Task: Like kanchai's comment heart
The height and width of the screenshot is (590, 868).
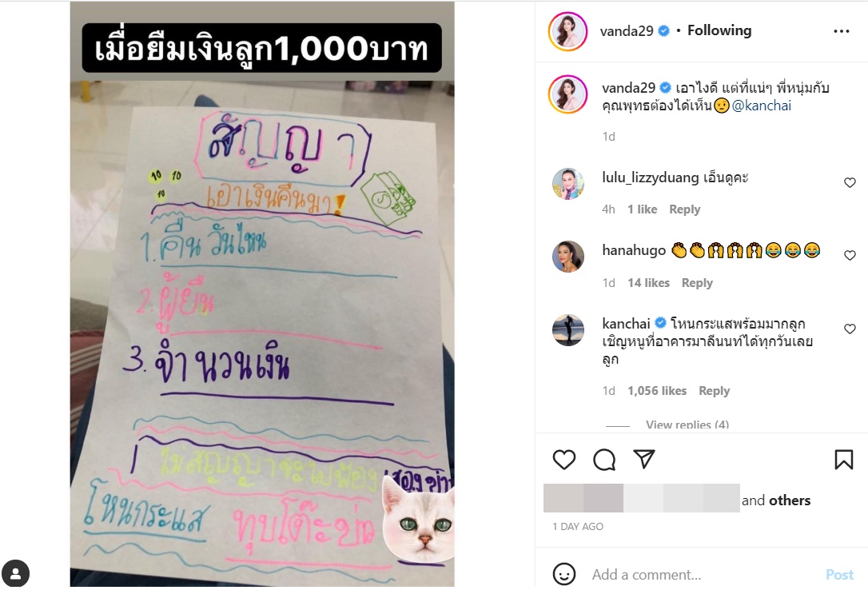Action: [x=850, y=329]
